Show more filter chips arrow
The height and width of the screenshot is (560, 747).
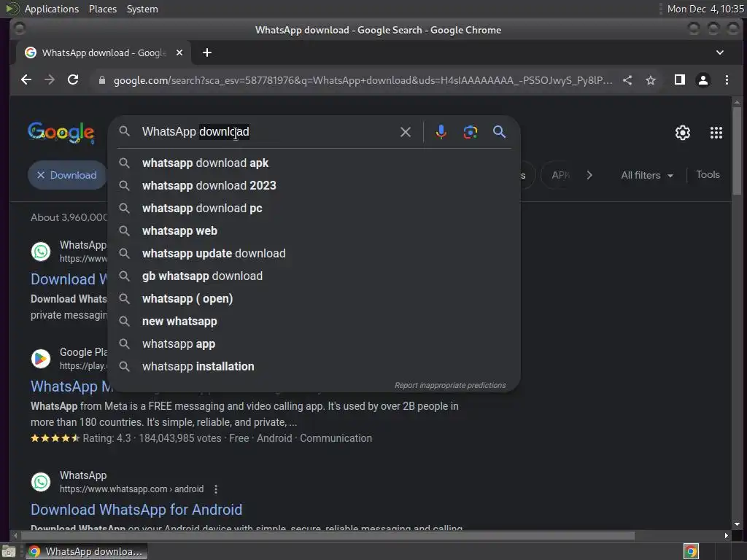click(x=589, y=175)
